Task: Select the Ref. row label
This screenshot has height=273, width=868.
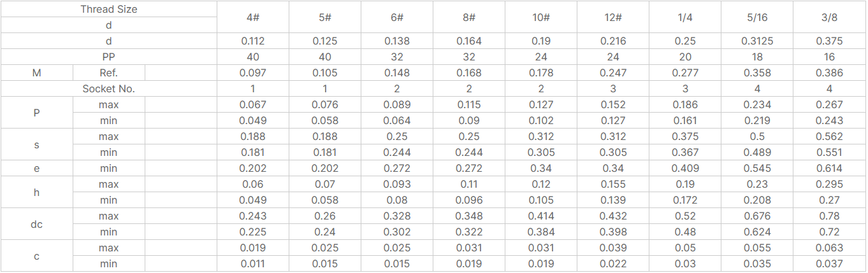Action: pyautogui.click(x=108, y=73)
